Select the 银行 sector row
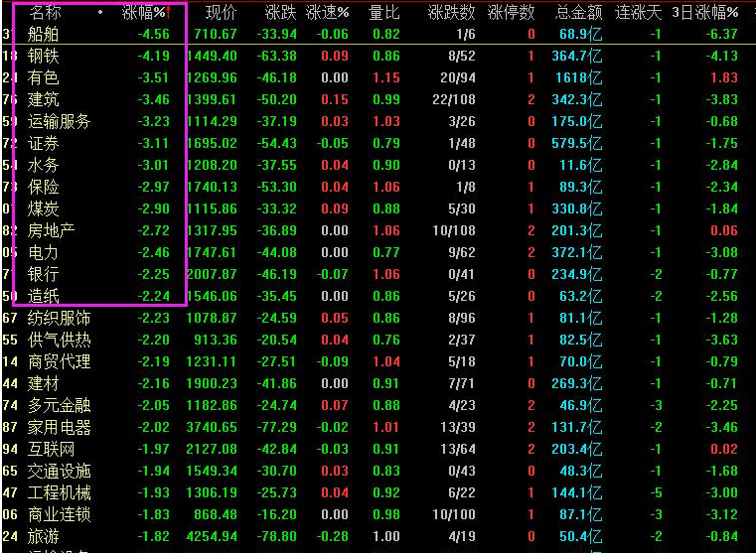The width and height of the screenshot is (756, 553). pos(45,274)
